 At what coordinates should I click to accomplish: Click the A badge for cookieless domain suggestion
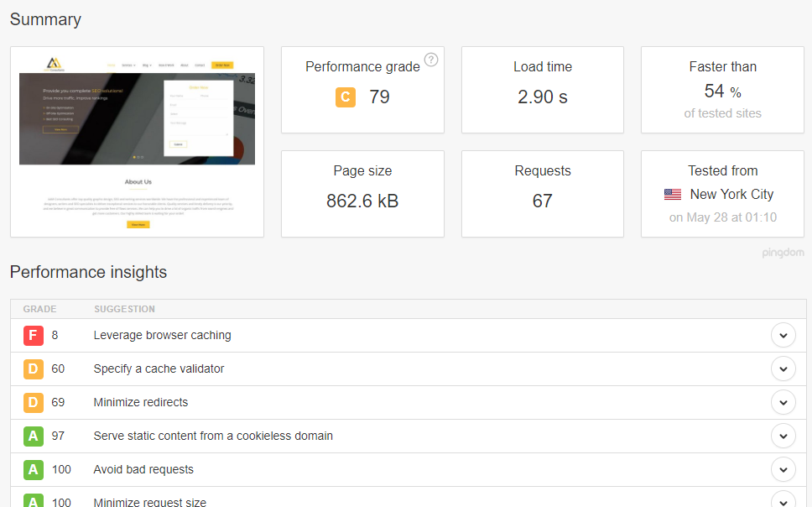point(33,436)
